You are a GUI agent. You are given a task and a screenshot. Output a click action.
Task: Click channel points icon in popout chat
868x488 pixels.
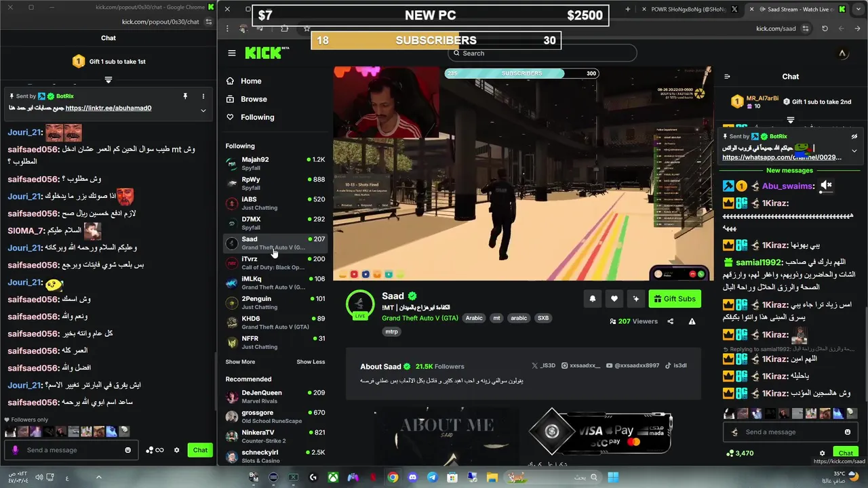click(155, 450)
